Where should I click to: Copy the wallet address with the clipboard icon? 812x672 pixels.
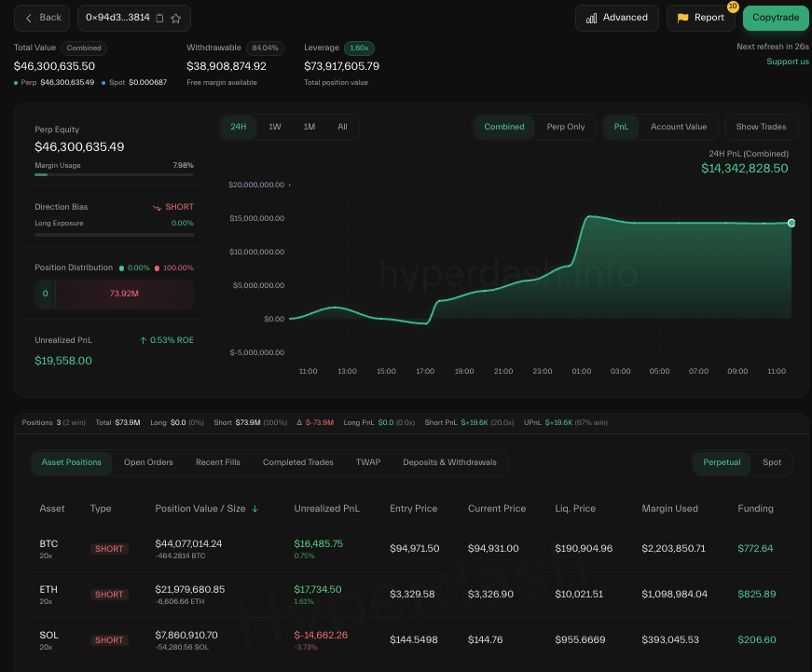coord(159,18)
